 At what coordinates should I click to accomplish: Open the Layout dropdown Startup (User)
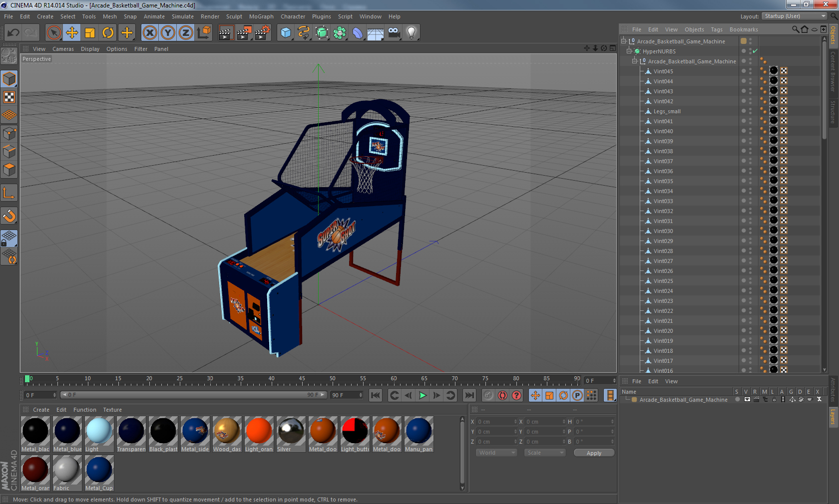(795, 16)
